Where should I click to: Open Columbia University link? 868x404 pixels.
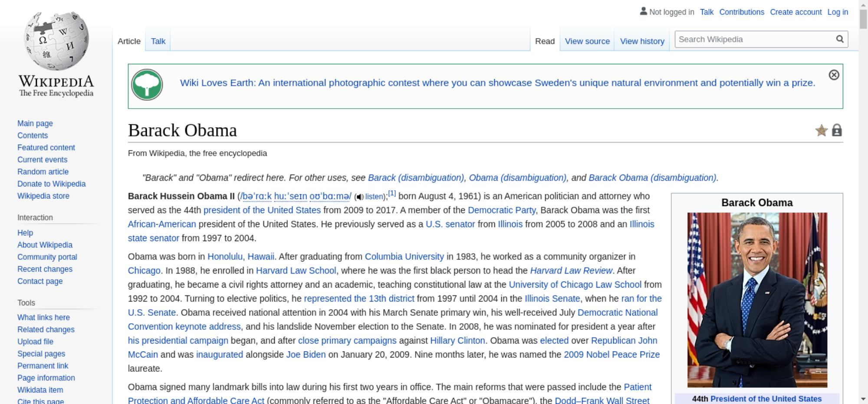click(x=404, y=257)
